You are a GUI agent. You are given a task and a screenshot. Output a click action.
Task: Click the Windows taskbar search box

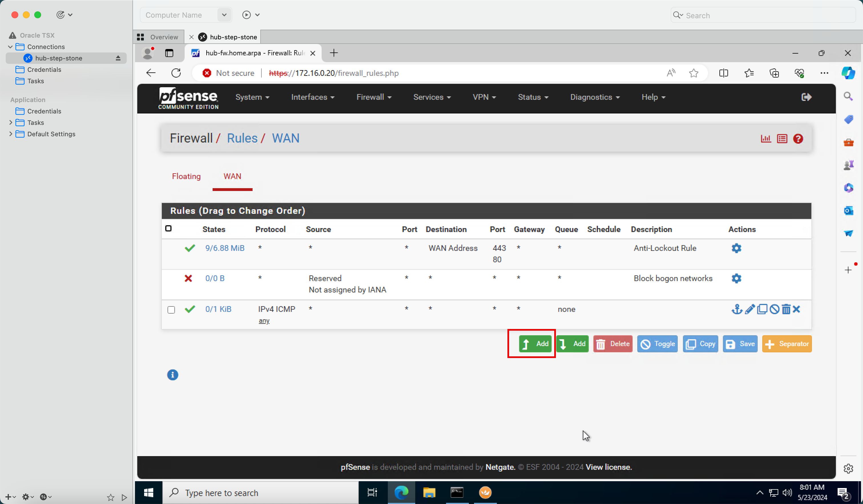coord(260,493)
